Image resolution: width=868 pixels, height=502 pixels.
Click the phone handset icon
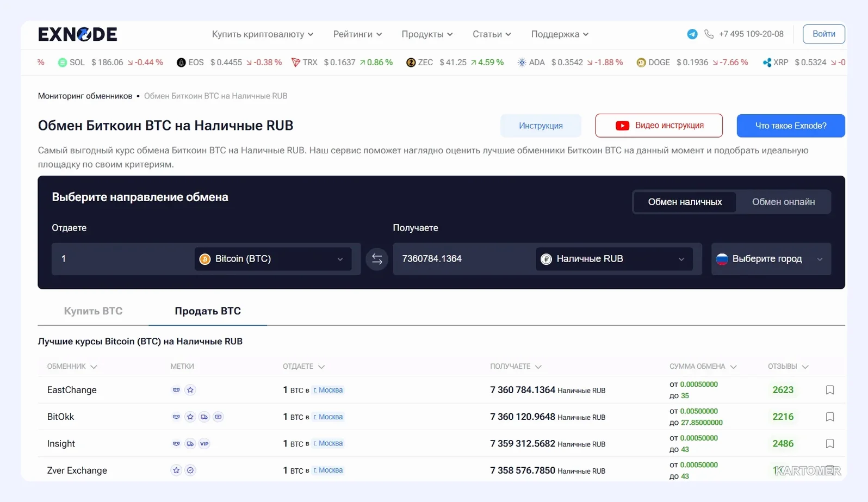point(709,34)
